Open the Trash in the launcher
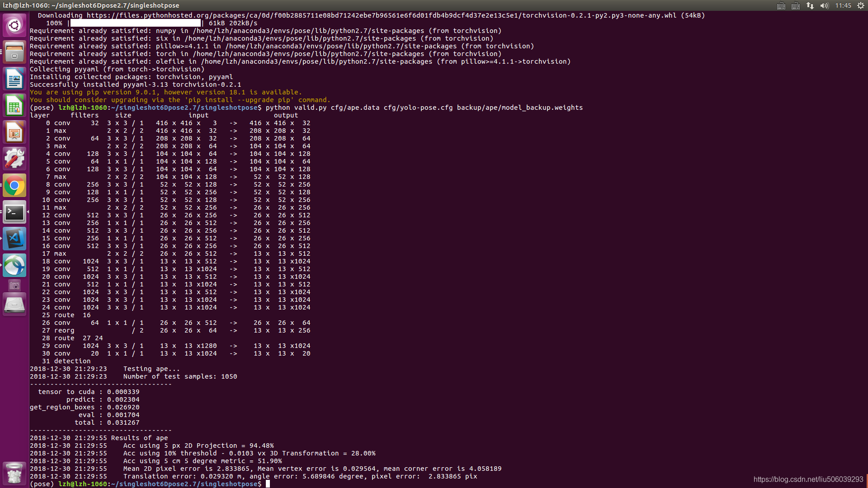The height and width of the screenshot is (488, 868). point(14,473)
